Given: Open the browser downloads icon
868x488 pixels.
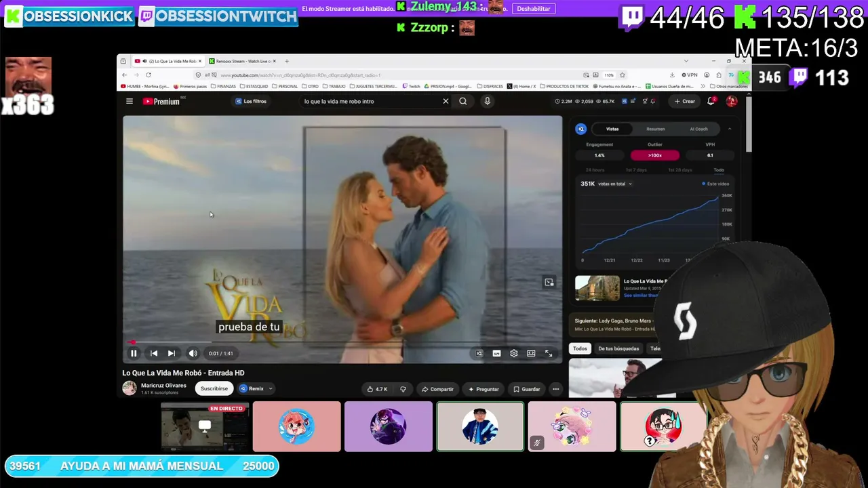Looking at the screenshot, I should [x=672, y=75].
